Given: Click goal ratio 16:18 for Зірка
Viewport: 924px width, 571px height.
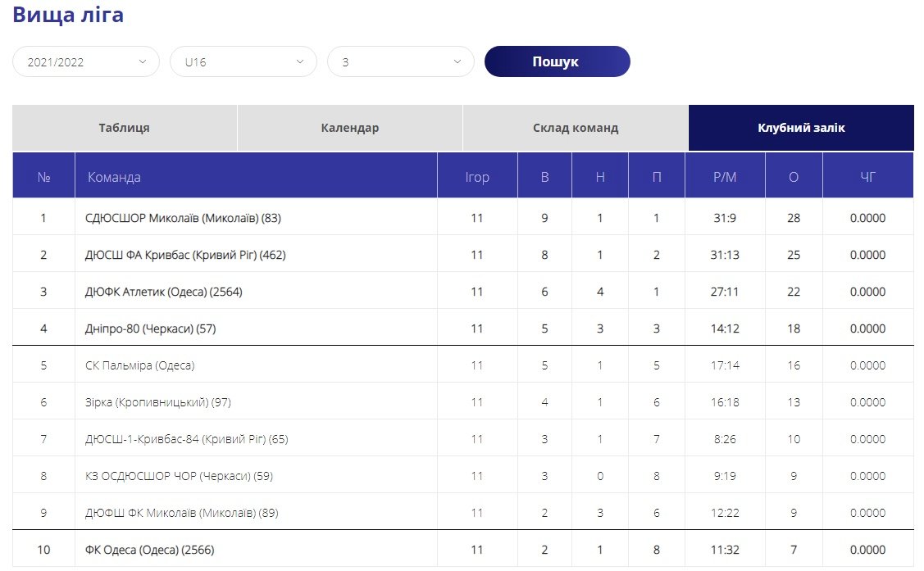Looking at the screenshot, I should 725,402.
